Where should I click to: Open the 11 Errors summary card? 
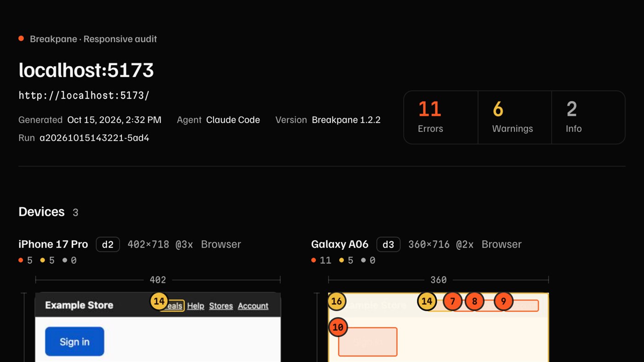(441, 117)
